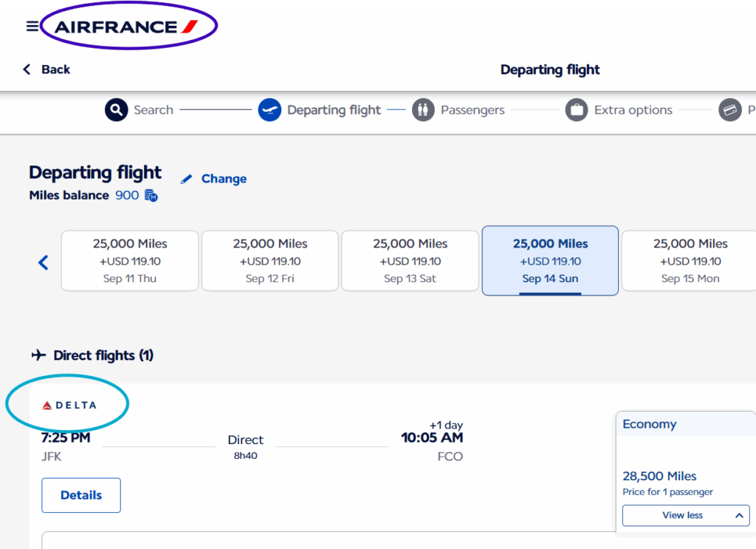Click the Departing flight plane step icon
This screenshot has width=756, height=549.
click(x=269, y=110)
